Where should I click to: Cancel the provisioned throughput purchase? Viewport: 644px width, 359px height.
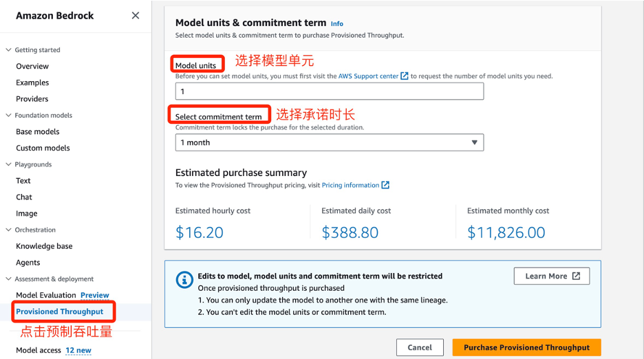(420, 347)
